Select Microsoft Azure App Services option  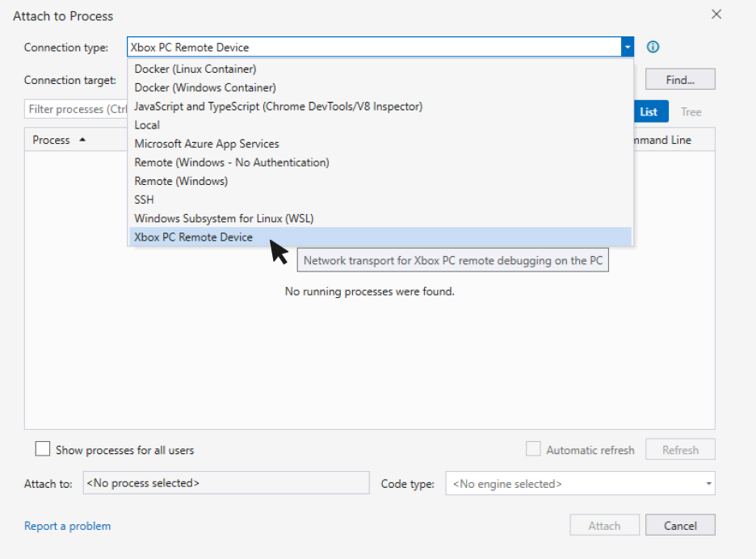tap(207, 143)
